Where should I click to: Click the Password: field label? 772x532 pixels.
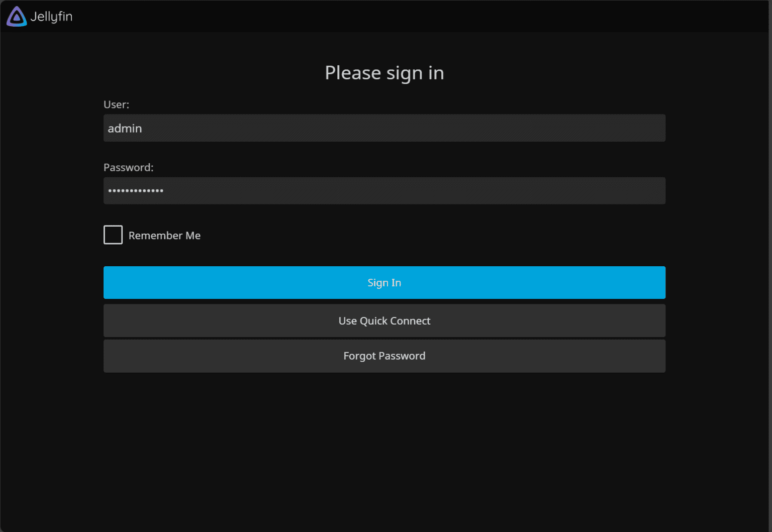pyautogui.click(x=128, y=167)
